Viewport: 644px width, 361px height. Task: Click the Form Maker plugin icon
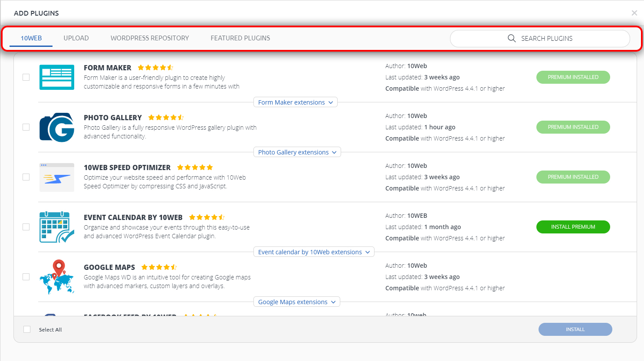57,77
